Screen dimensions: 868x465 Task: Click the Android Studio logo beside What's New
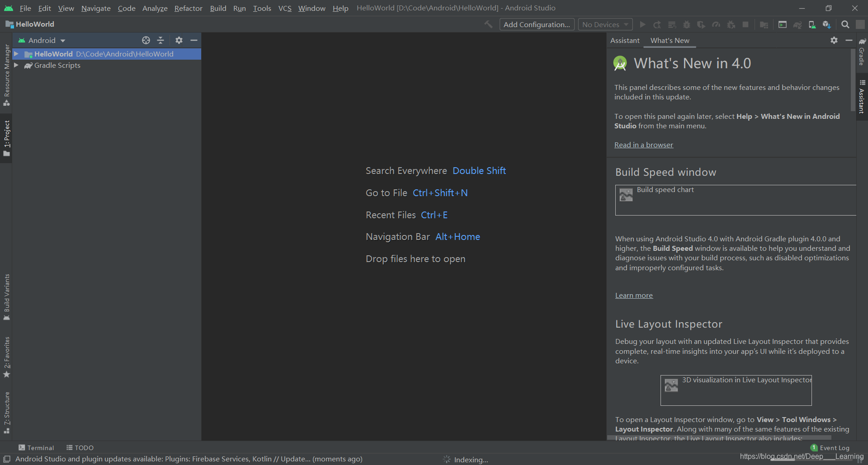(x=620, y=63)
